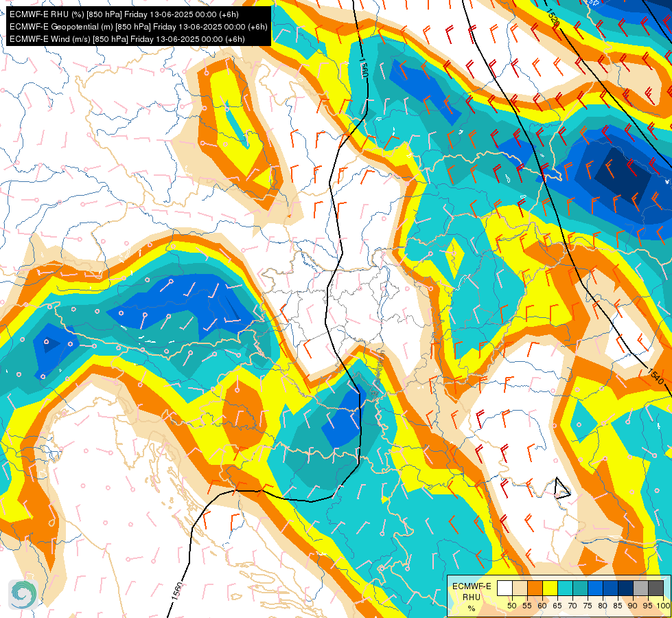This screenshot has height=618, width=672.
Task: Click the 1560 contour label at top
Action: [x=364, y=68]
